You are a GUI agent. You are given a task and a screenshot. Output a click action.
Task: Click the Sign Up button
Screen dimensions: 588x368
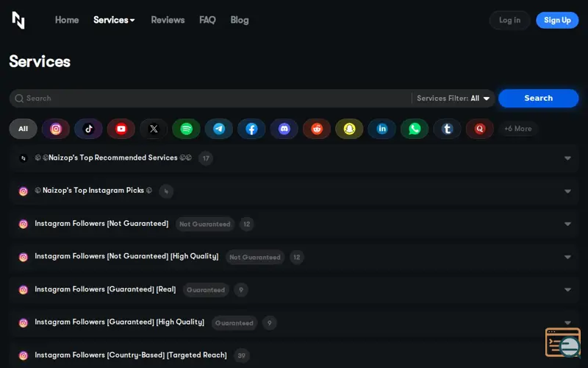point(557,21)
